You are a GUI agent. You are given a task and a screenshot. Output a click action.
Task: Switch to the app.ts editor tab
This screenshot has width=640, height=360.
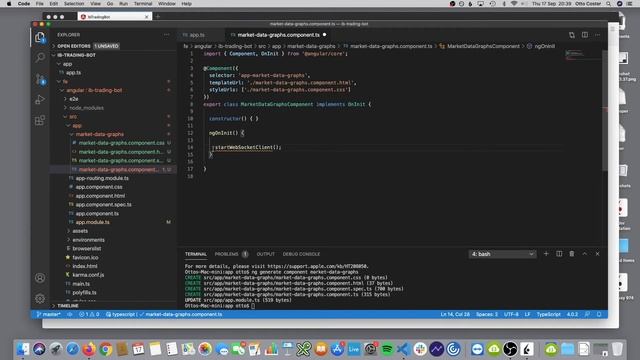(197, 35)
